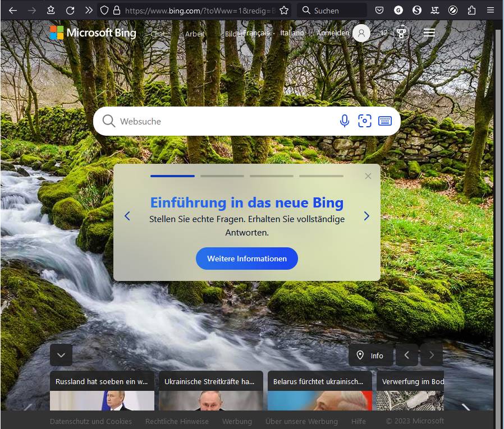Open the Bing hamburger menu

tap(429, 33)
